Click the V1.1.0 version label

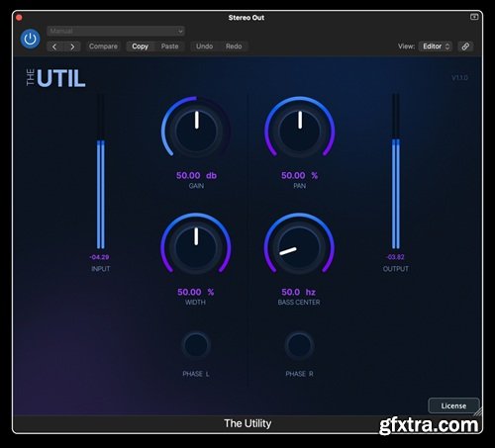[x=459, y=78]
